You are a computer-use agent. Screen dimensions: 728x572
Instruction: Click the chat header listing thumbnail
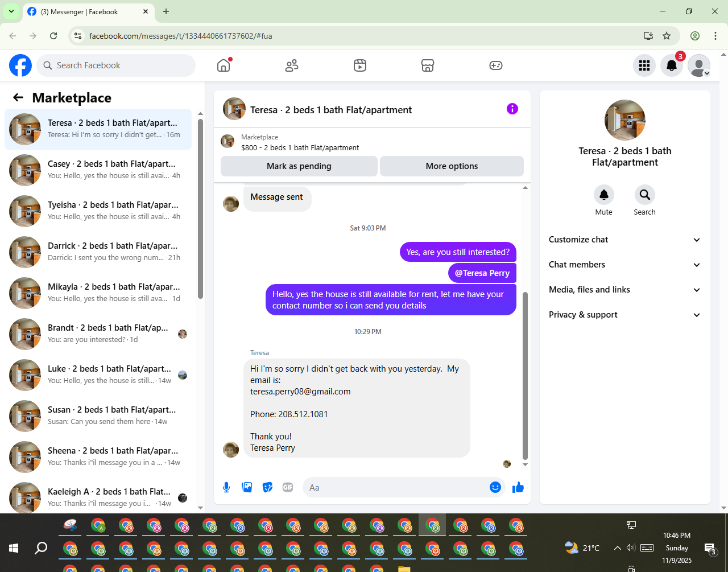[x=234, y=109]
